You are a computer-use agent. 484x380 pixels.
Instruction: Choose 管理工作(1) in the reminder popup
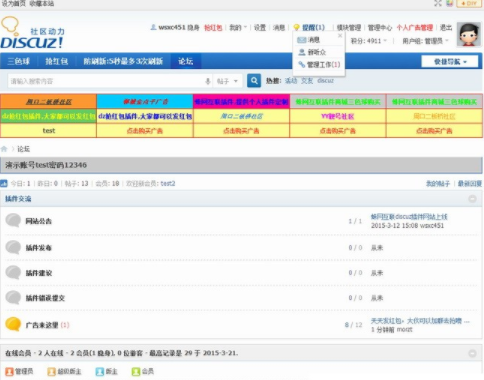[x=323, y=64]
